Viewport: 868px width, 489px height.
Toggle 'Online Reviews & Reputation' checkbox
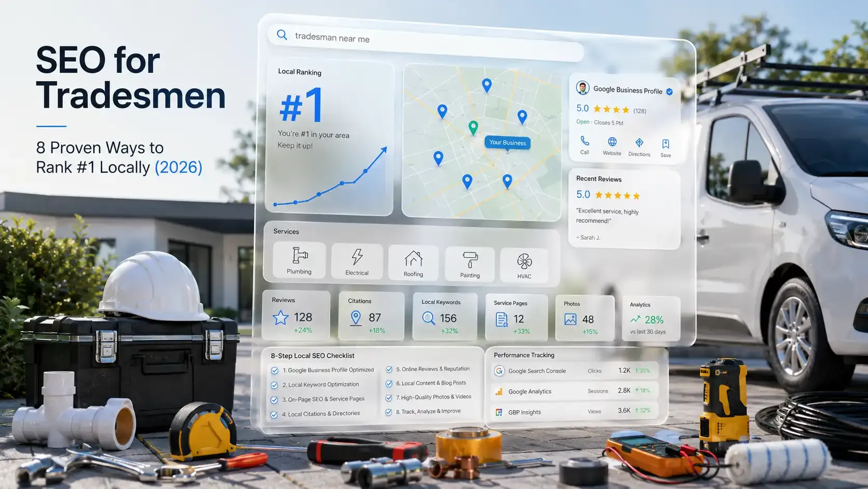click(x=389, y=369)
